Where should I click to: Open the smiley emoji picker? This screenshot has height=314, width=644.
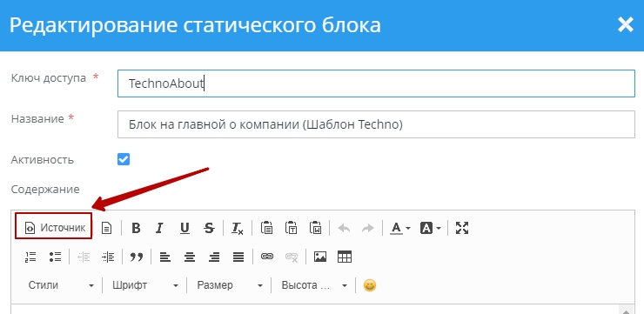(370, 285)
